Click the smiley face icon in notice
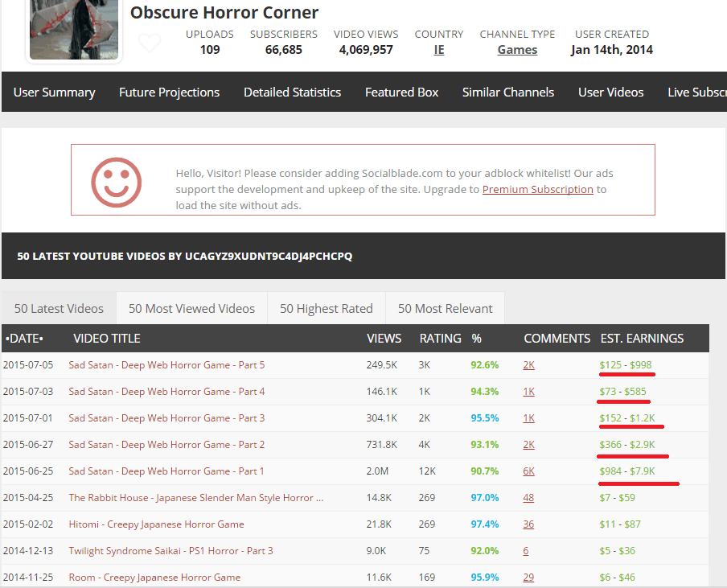The width and height of the screenshot is (727, 588). click(116, 183)
